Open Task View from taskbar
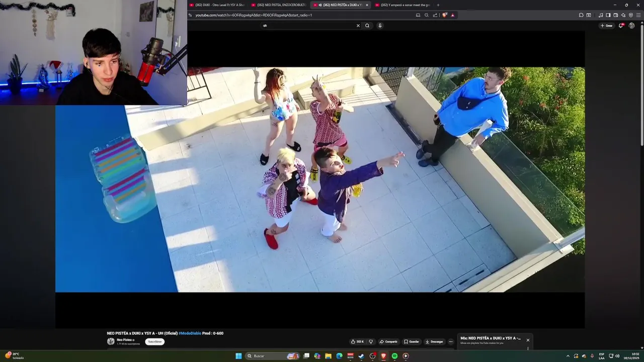This screenshot has width=644, height=362. (306, 356)
